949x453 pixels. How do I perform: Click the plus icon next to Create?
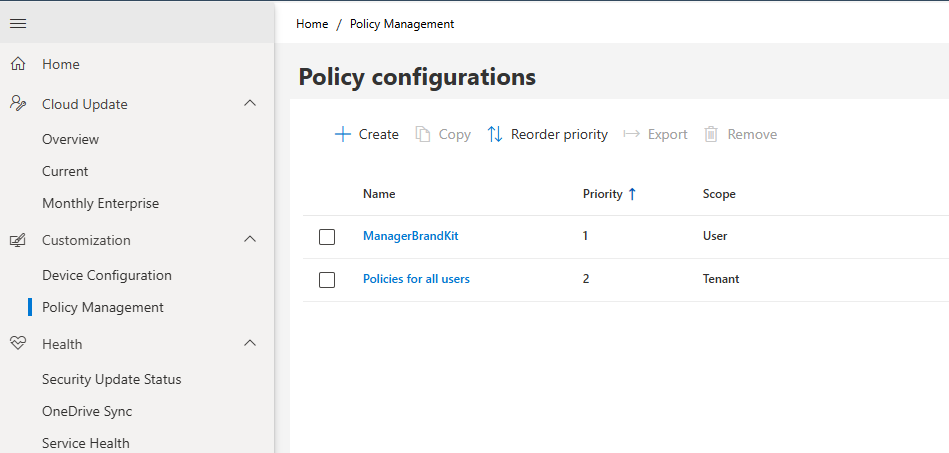pyautogui.click(x=343, y=134)
